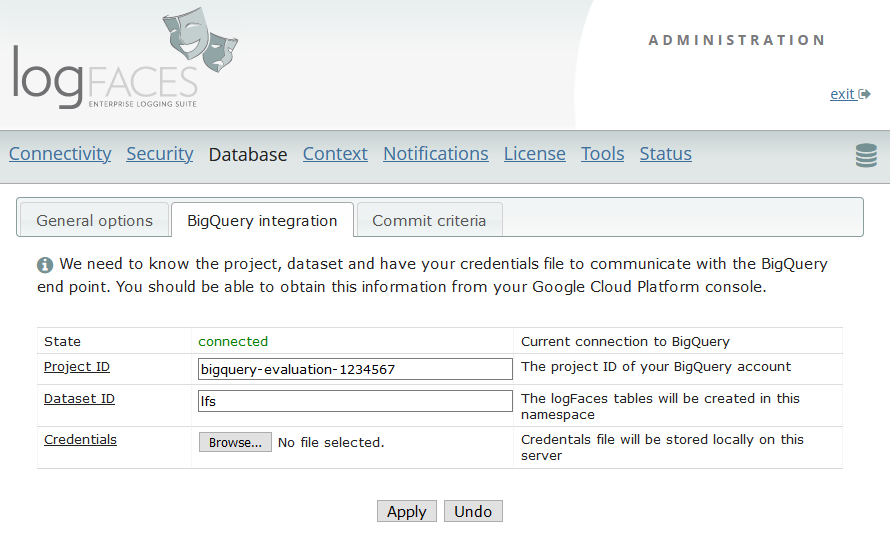Focus the Project ID input field
Screen dimensions: 890x536
355,369
